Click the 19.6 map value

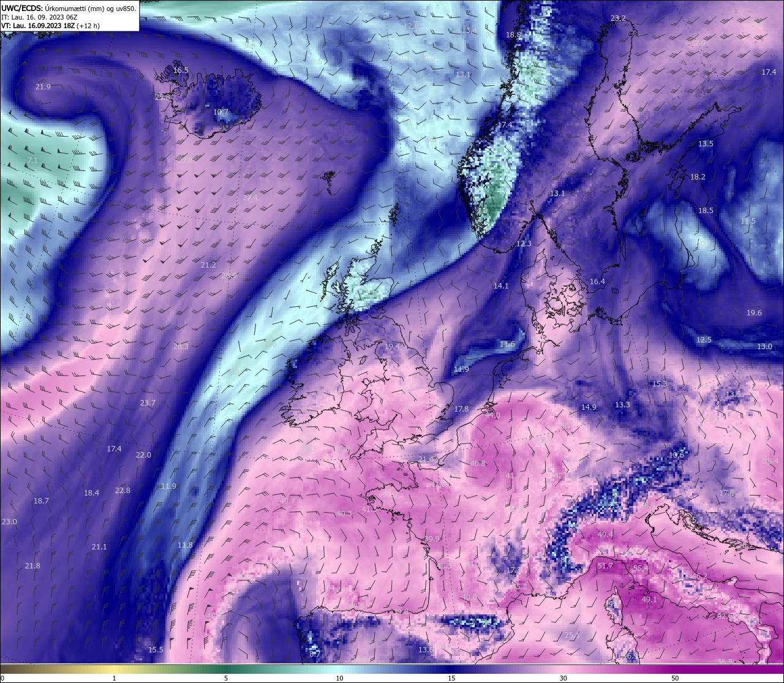coord(754,313)
